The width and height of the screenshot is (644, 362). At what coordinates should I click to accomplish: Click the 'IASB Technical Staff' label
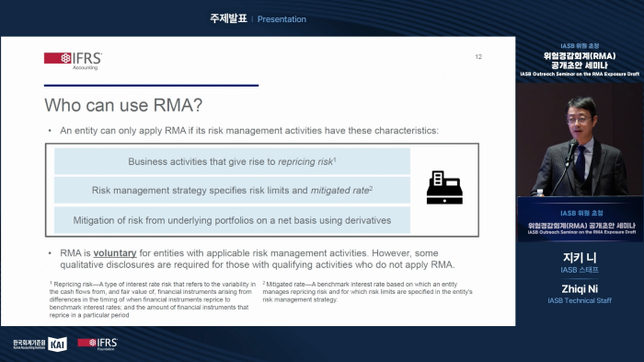580,300
